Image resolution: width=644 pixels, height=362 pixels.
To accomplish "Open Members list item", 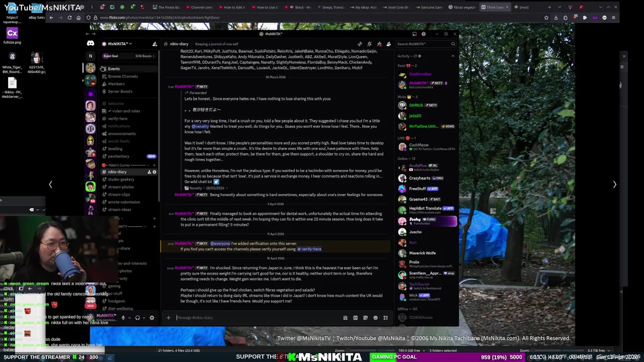I will [129, 84].
